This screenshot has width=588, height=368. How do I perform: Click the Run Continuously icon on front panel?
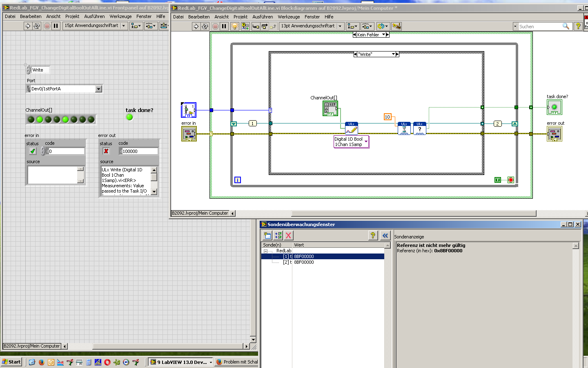[36, 26]
